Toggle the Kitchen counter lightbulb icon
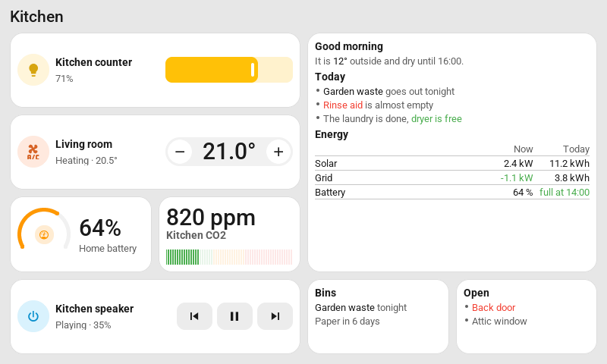The image size is (607, 364). click(33, 70)
